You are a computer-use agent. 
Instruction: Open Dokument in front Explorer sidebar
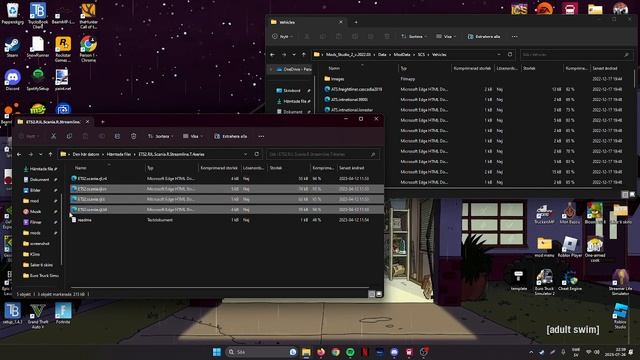(40, 180)
